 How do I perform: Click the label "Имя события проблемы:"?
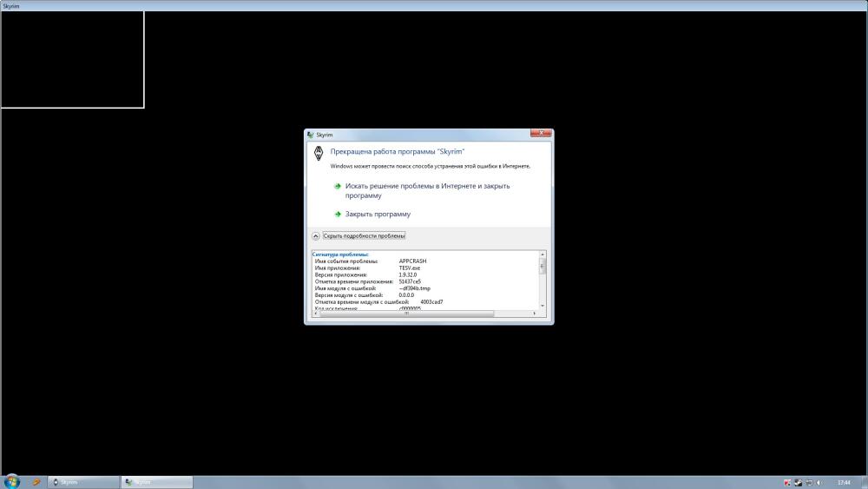[346, 261]
